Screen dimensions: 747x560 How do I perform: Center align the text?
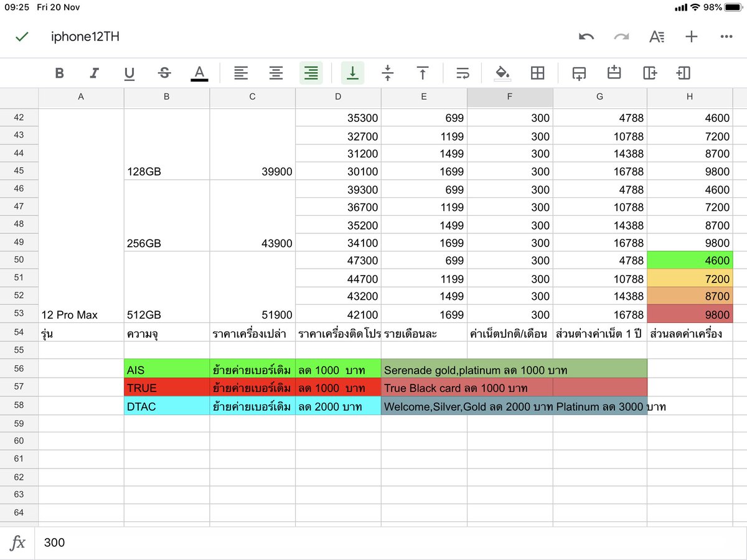[276, 73]
